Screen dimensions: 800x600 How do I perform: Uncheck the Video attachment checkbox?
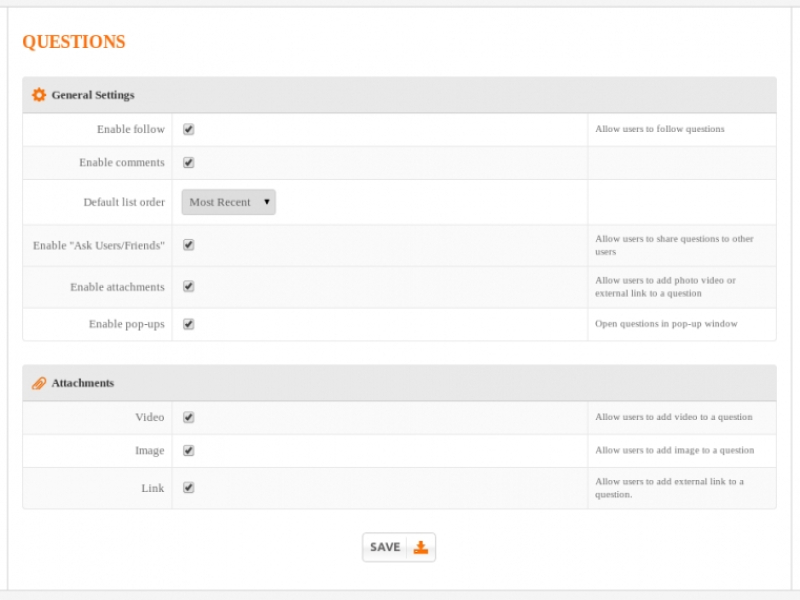point(188,417)
